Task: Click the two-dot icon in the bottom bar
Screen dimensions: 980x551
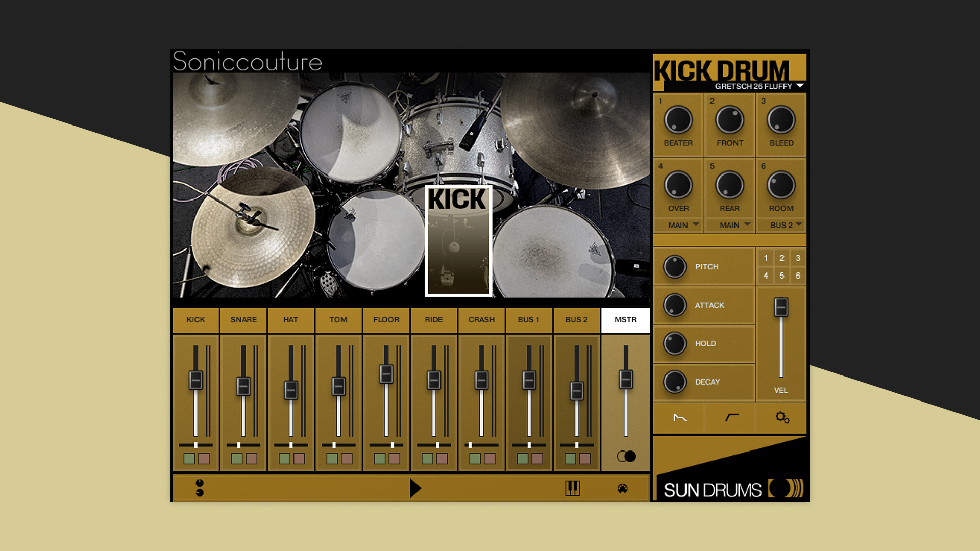Action: click(x=200, y=488)
